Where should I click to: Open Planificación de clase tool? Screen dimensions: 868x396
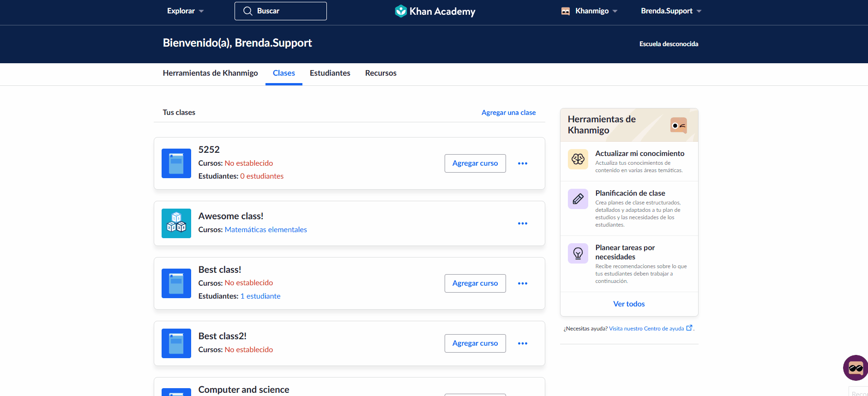629,208
